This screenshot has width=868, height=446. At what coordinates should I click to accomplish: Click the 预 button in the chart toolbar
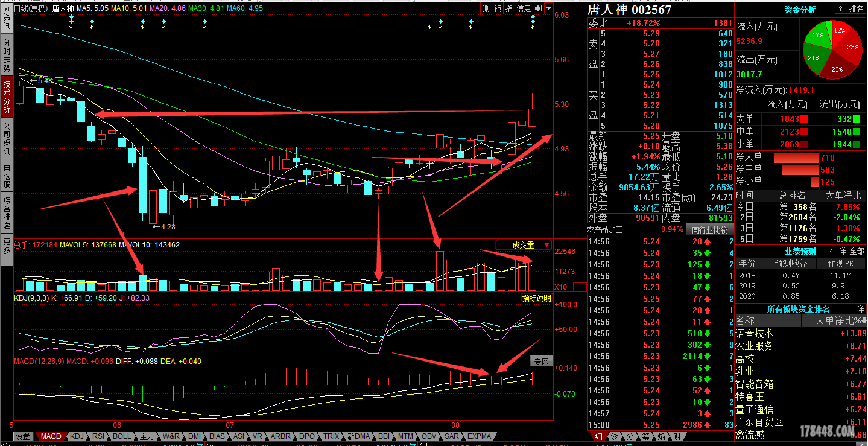[498, 8]
